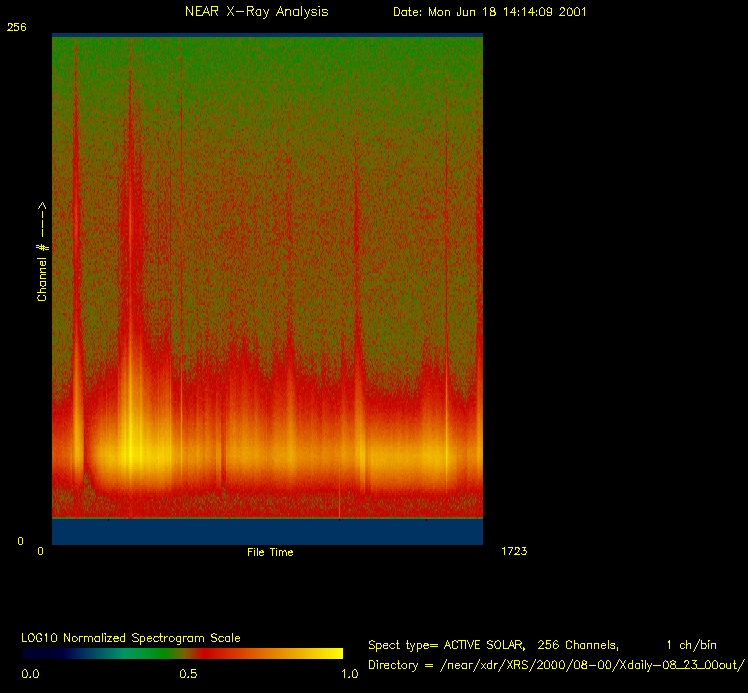Select the date stamp text at top
Viewport: 748px width, 693px height.
coord(489,12)
